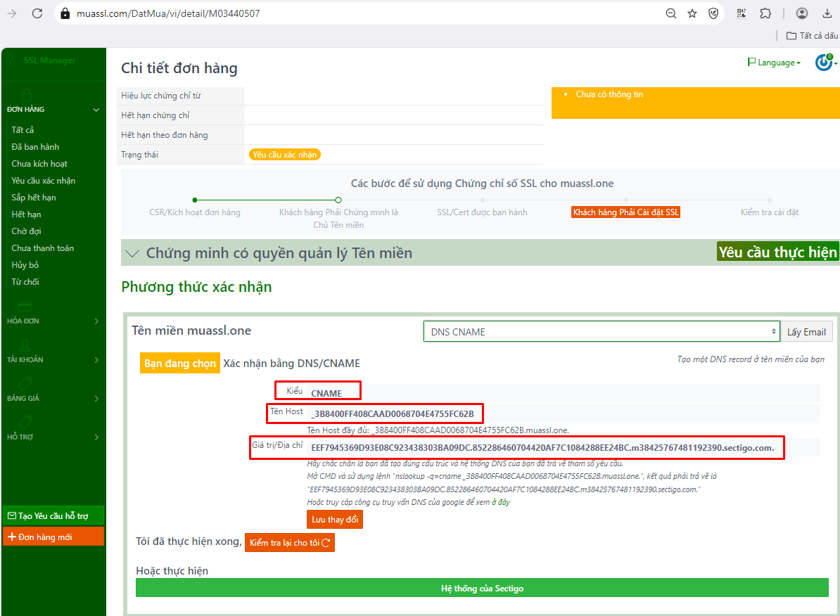Collapse the Chứng minh có quyền quản lý section
840x616 pixels.
click(132, 253)
